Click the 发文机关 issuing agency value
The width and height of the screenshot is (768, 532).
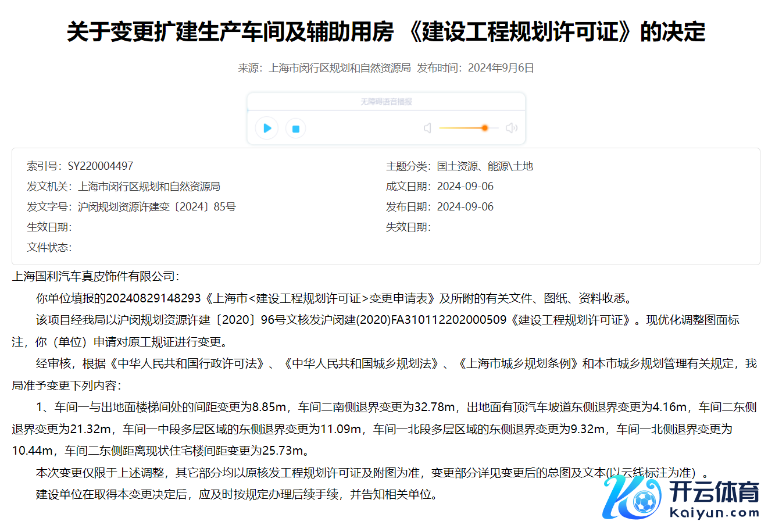tap(149, 187)
